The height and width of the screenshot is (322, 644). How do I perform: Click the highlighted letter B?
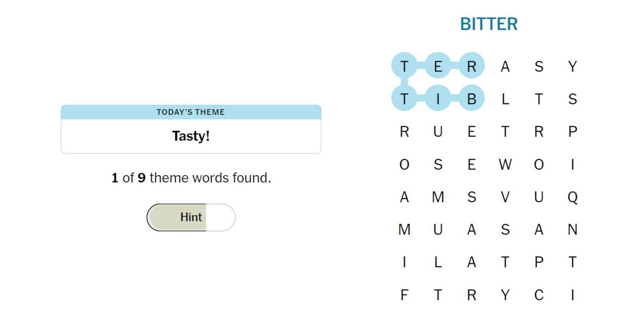(471, 99)
